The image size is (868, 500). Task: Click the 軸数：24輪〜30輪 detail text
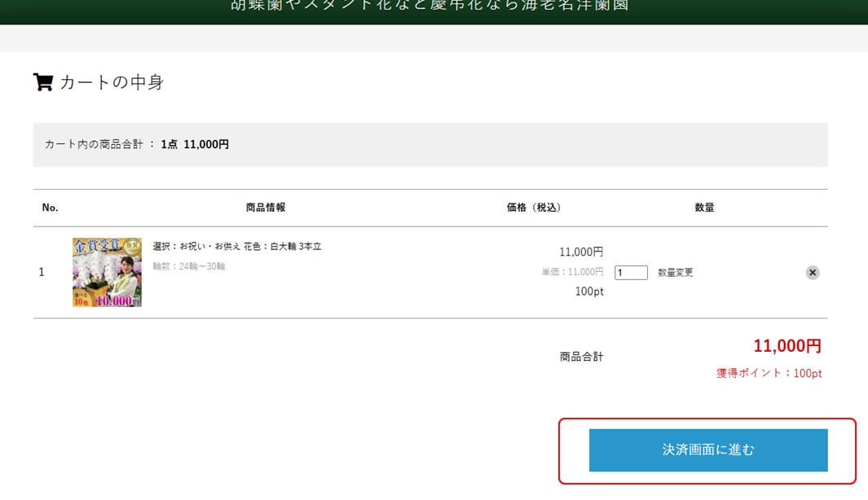(x=189, y=266)
